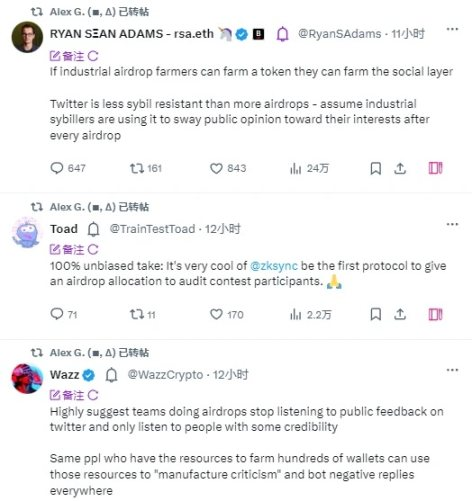This screenshot has height=501, width=472.
Task: Share the Ryan Sean Adams tweet
Action: pyautogui.click(x=400, y=168)
